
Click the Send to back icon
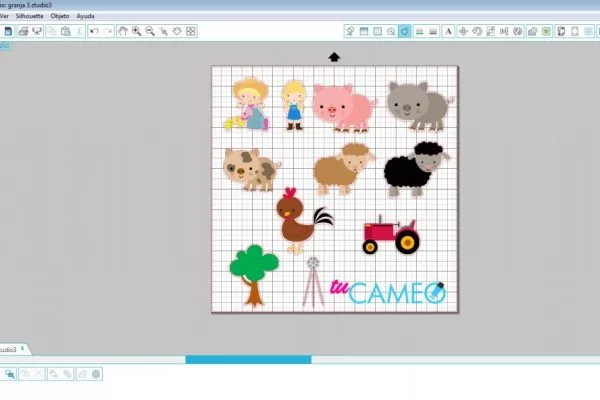pyautogui.click(x=67, y=374)
